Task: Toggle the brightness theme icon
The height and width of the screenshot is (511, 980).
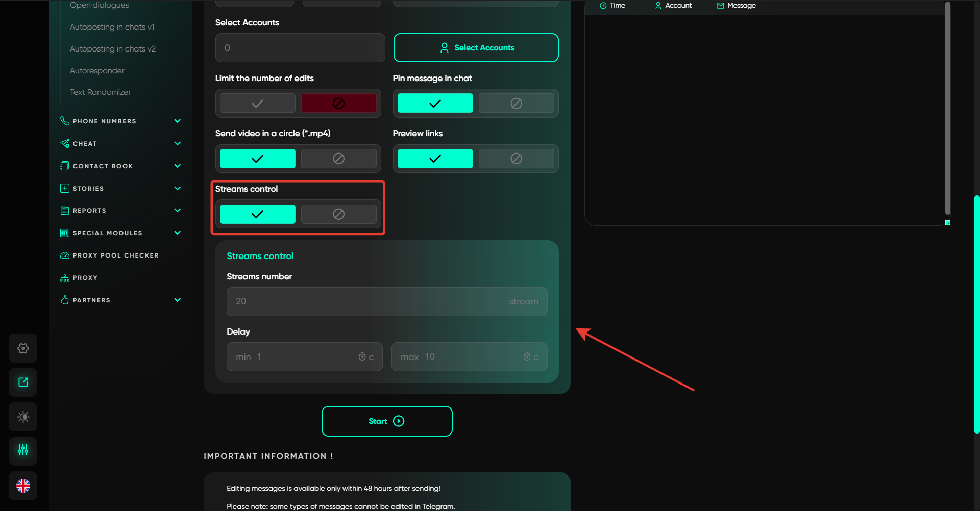Action: pyautogui.click(x=23, y=417)
